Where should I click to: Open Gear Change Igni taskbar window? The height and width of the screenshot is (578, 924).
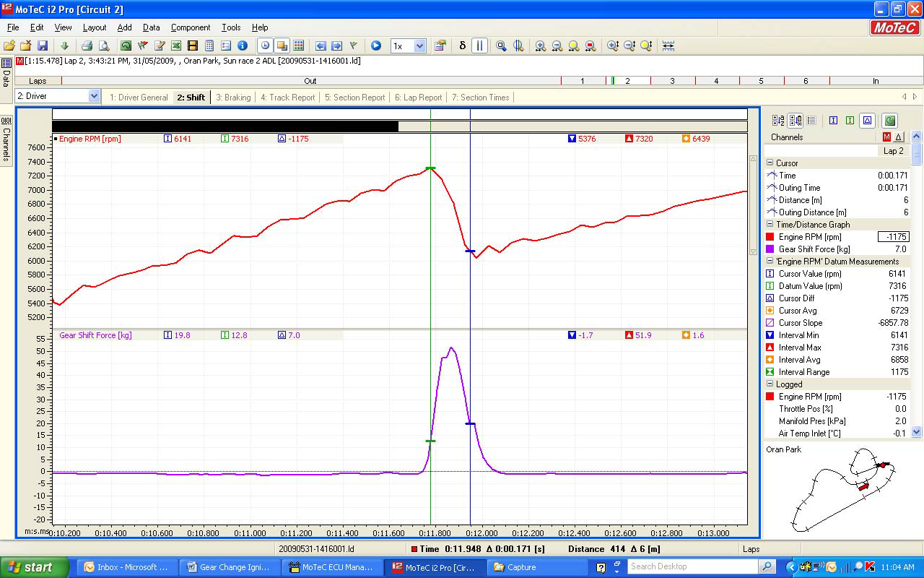(230, 567)
